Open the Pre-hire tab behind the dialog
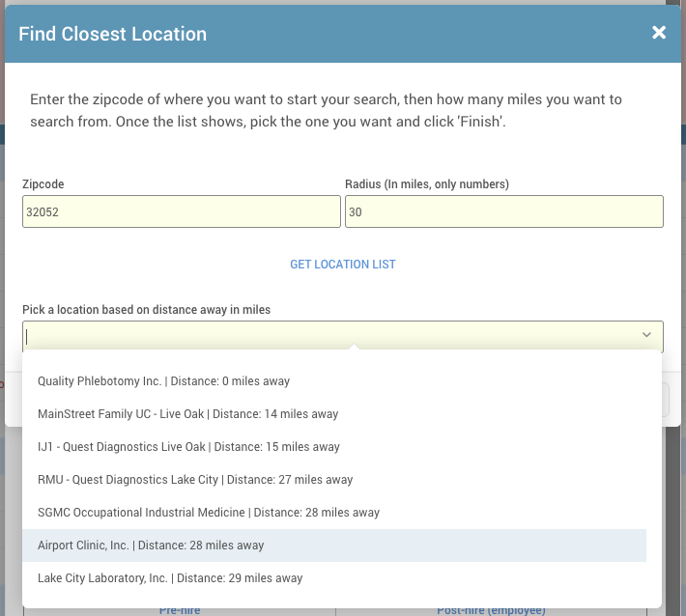 (x=180, y=611)
